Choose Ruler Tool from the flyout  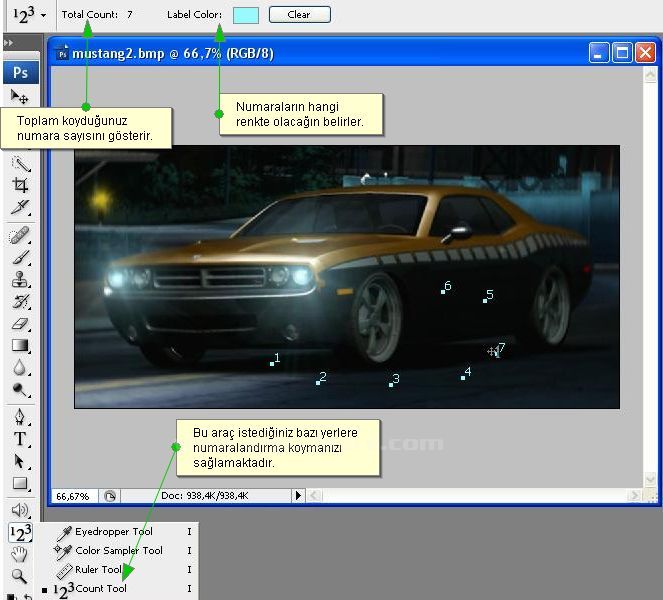click(x=98, y=570)
